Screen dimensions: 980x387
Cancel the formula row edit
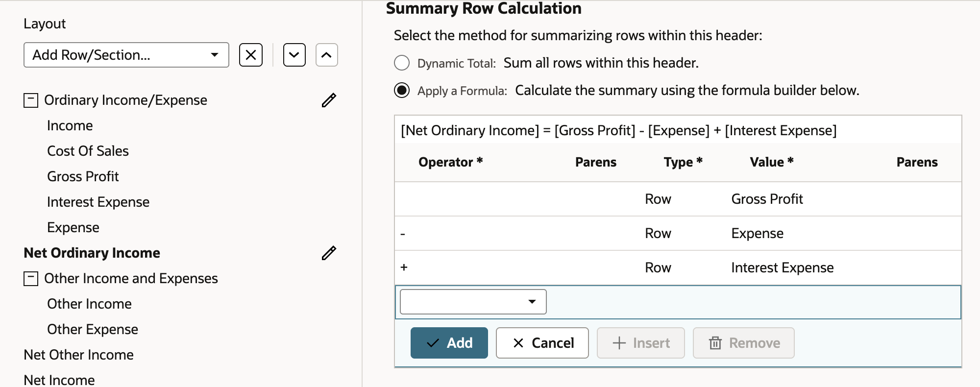click(542, 343)
